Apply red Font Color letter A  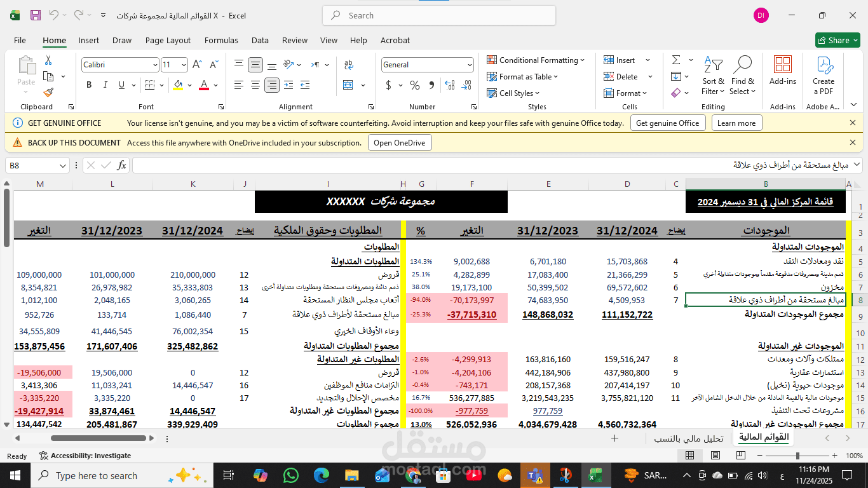click(x=204, y=85)
